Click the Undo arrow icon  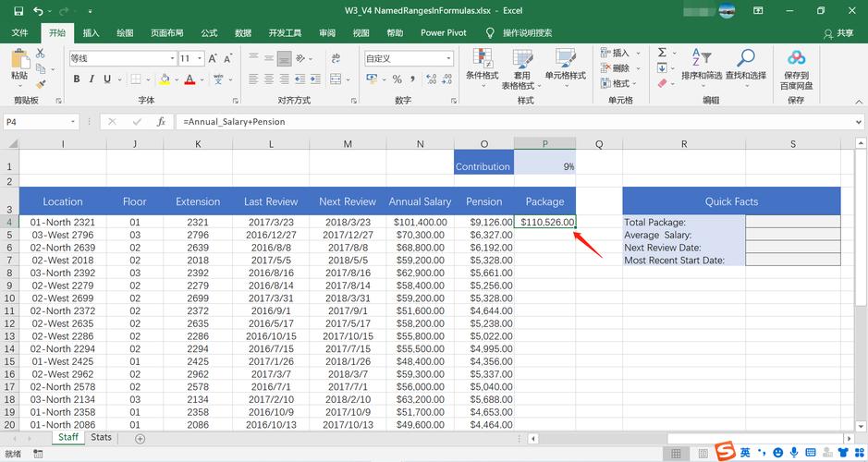[x=38, y=10]
